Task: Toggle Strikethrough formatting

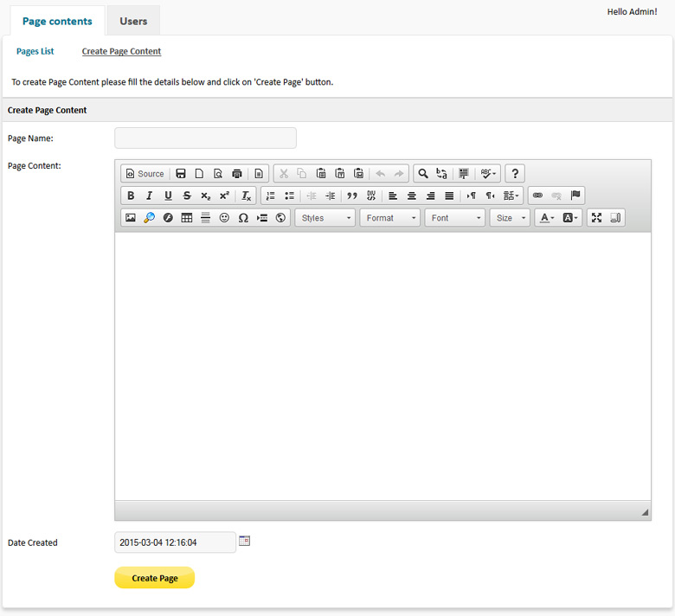Action: 187,196
